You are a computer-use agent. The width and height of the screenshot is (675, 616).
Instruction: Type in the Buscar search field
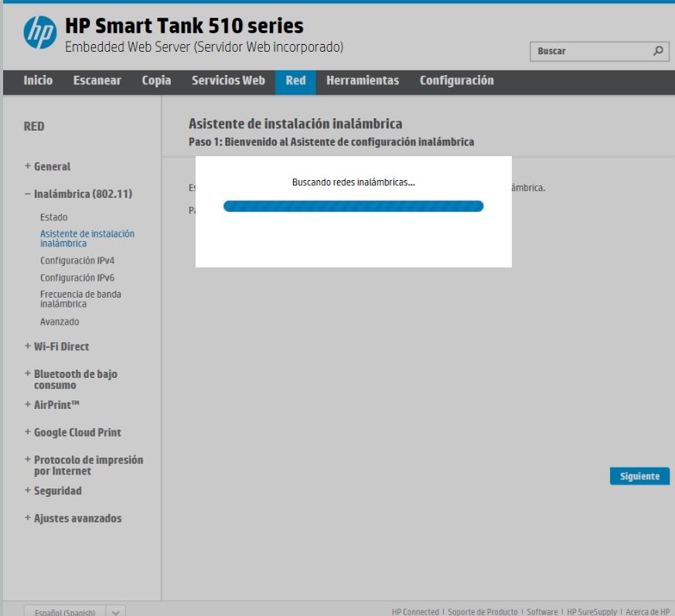tap(589, 51)
